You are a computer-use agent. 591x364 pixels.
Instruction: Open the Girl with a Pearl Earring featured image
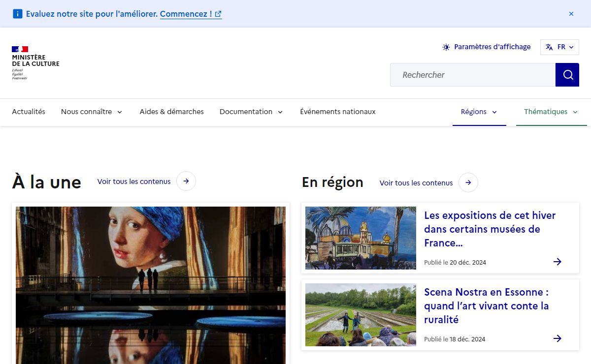click(151, 285)
